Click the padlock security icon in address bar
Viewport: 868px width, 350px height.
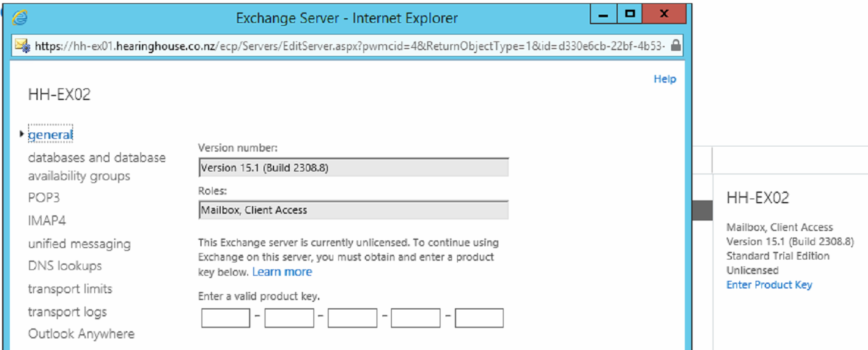(x=675, y=46)
